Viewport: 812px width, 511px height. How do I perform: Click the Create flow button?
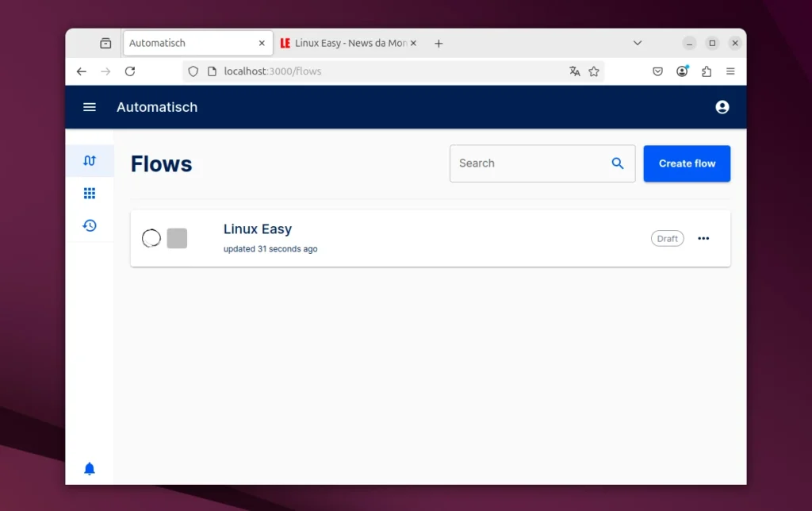[687, 163]
